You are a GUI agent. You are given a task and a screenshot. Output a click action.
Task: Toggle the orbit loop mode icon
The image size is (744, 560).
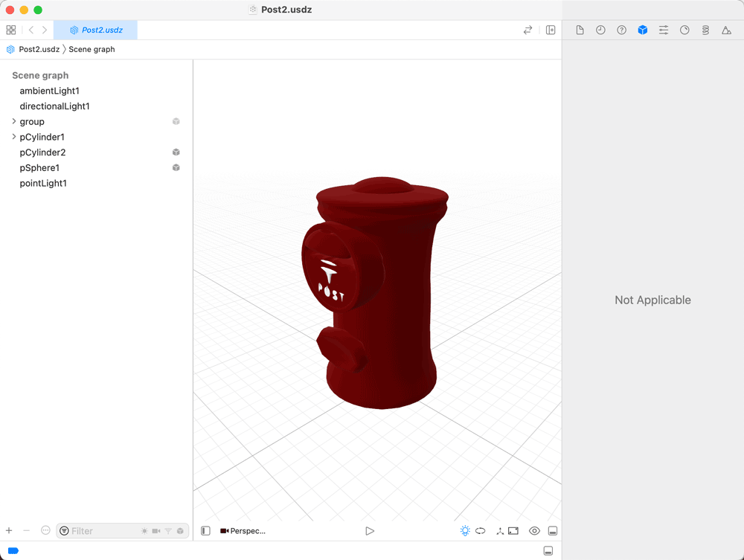coord(481,530)
